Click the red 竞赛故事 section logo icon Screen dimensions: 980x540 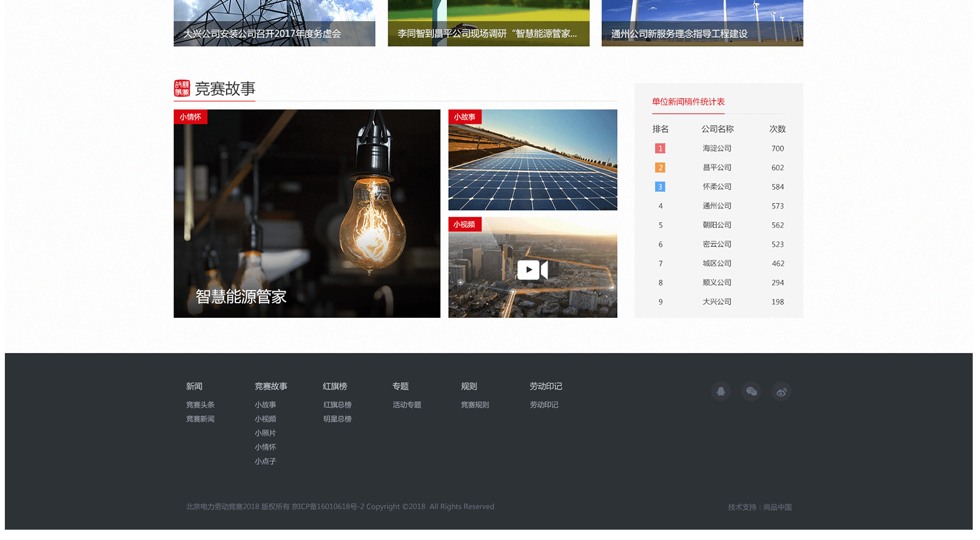[181, 88]
